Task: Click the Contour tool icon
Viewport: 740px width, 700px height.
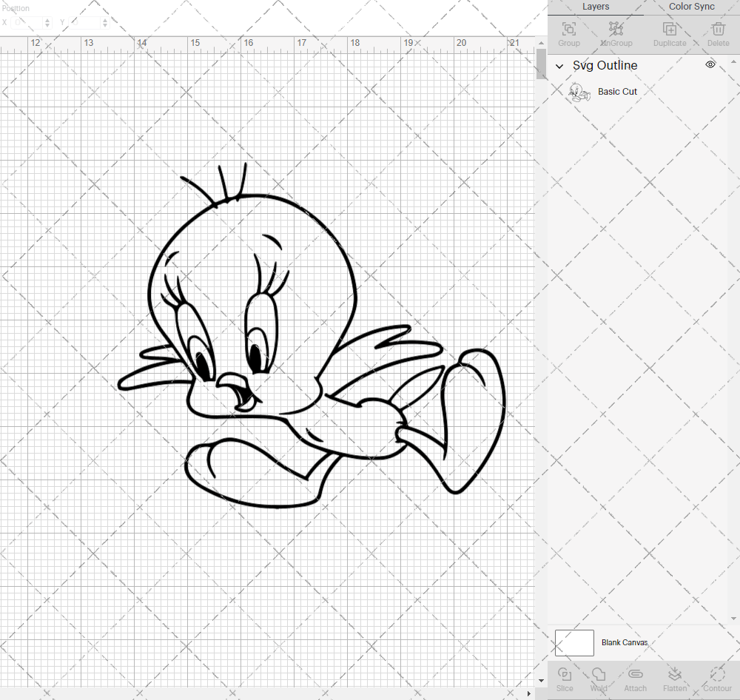Action: pyautogui.click(x=717, y=674)
